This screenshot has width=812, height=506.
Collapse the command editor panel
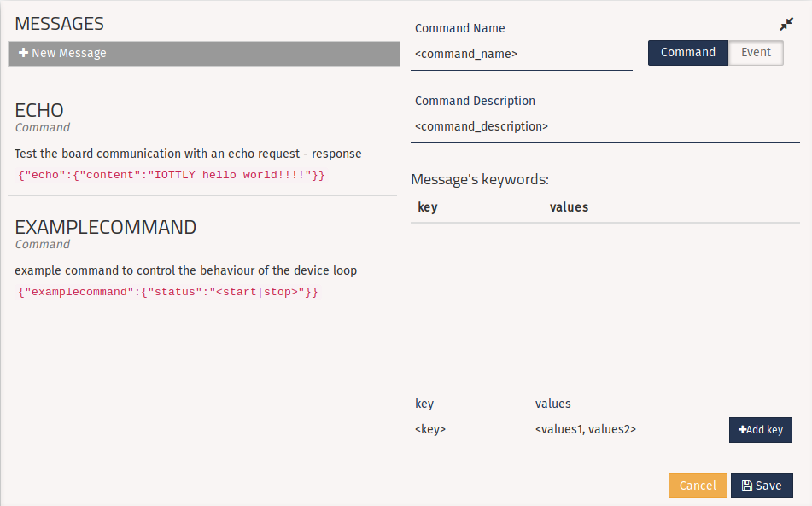click(x=786, y=25)
